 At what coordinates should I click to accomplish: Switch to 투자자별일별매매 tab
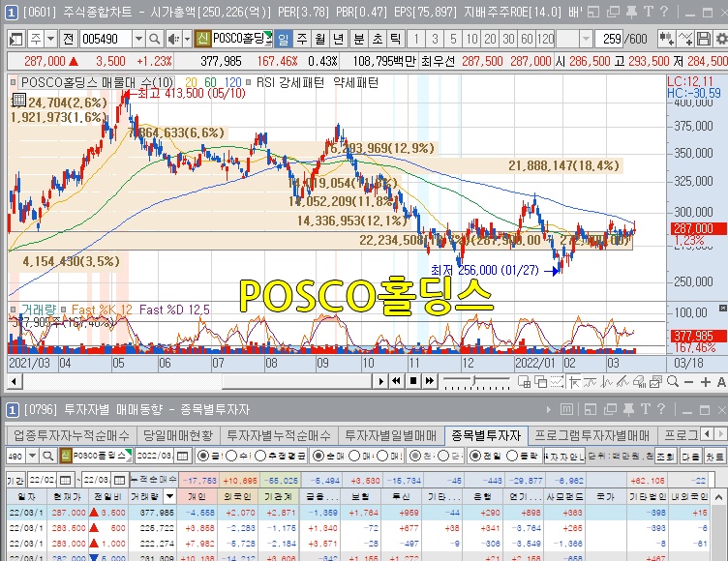390,435
